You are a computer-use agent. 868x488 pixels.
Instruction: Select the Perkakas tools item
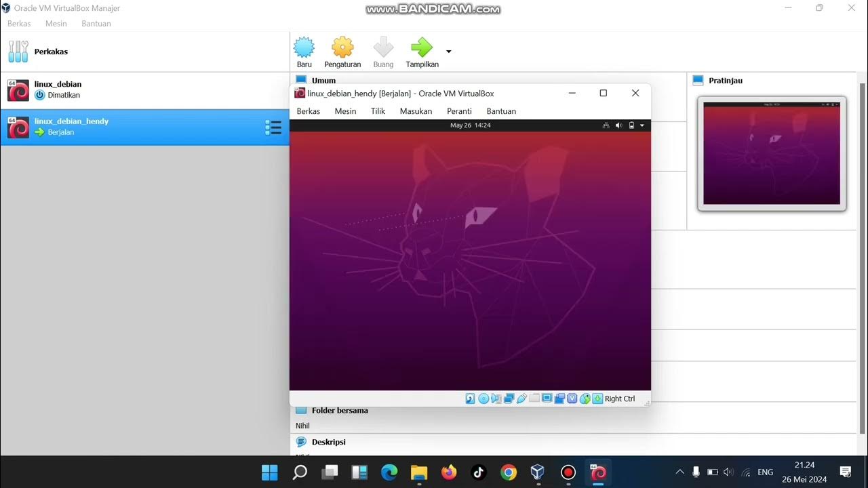point(144,52)
